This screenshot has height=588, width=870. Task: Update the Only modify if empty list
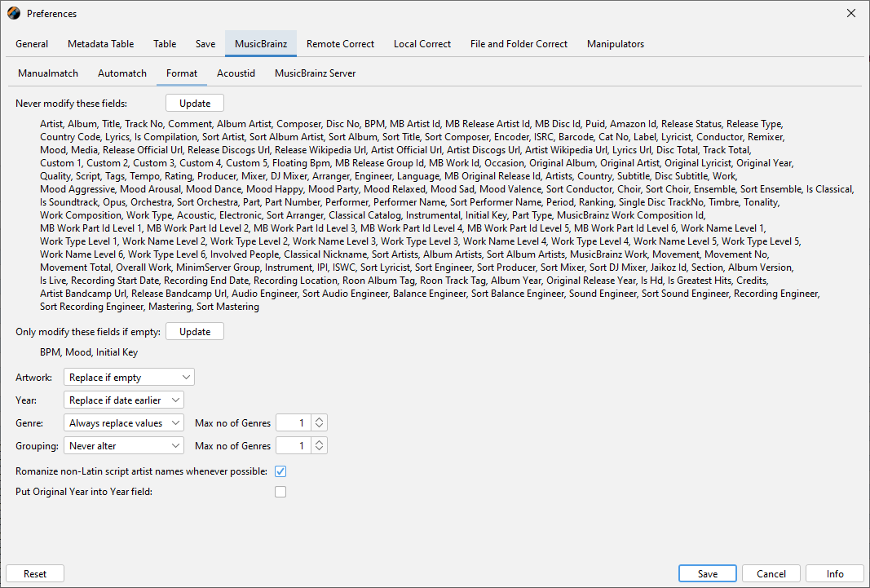click(x=195, y=332)
